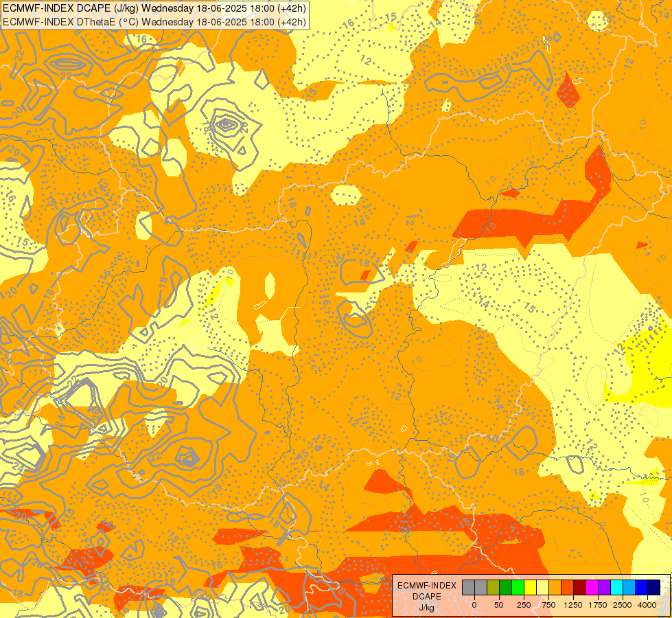
Task: Click the dark green legend swatch
Action: [506, 587]
